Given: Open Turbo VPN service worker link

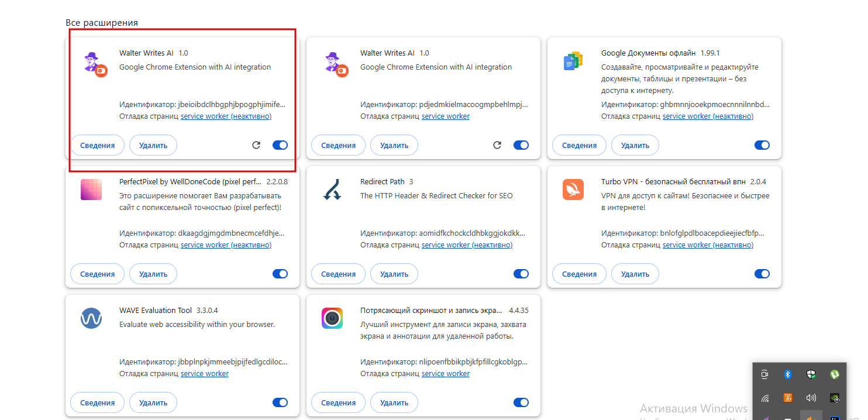Looking at the screenshot, I should (x=708, y=245).
